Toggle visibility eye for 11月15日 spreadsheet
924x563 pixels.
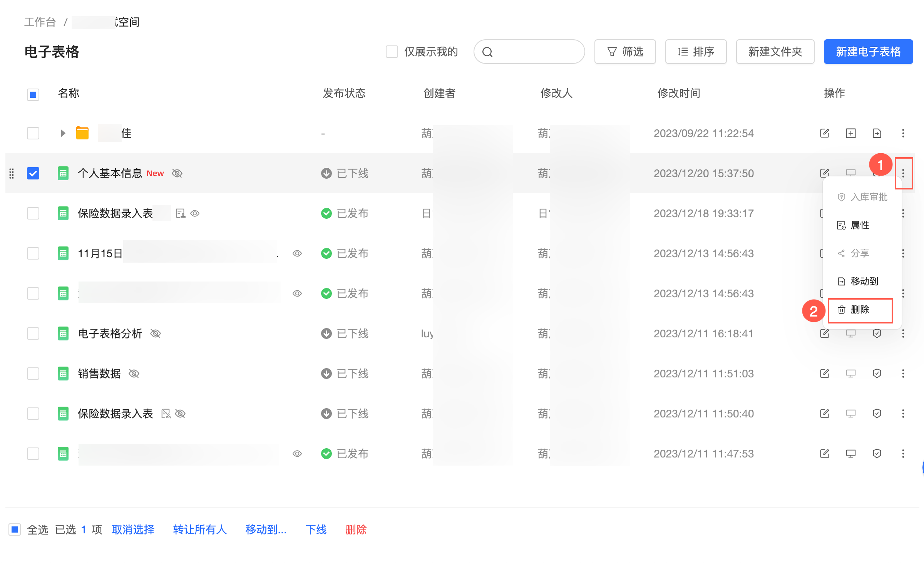coord(297,253)
